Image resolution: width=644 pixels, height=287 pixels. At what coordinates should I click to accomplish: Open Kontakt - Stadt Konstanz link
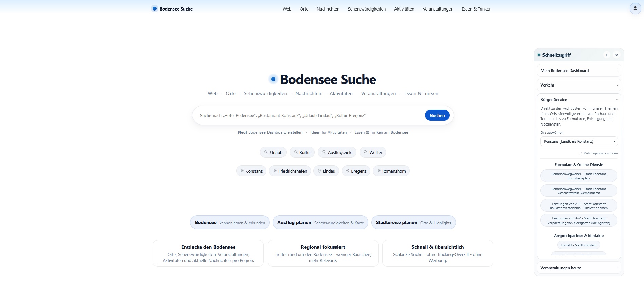[579, 245]
